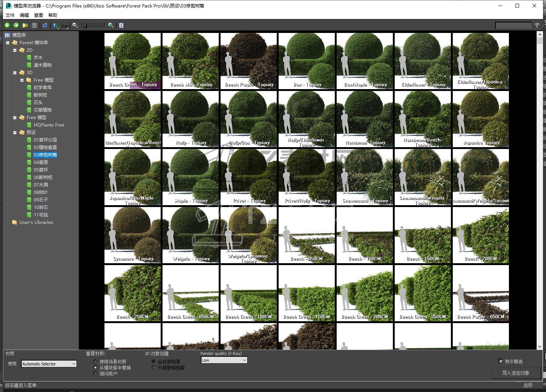Image resolution: width=546 pixels, height=392 pixels.
Task: Collapse the top-level Free 模型 node
Action: [15, 118]
